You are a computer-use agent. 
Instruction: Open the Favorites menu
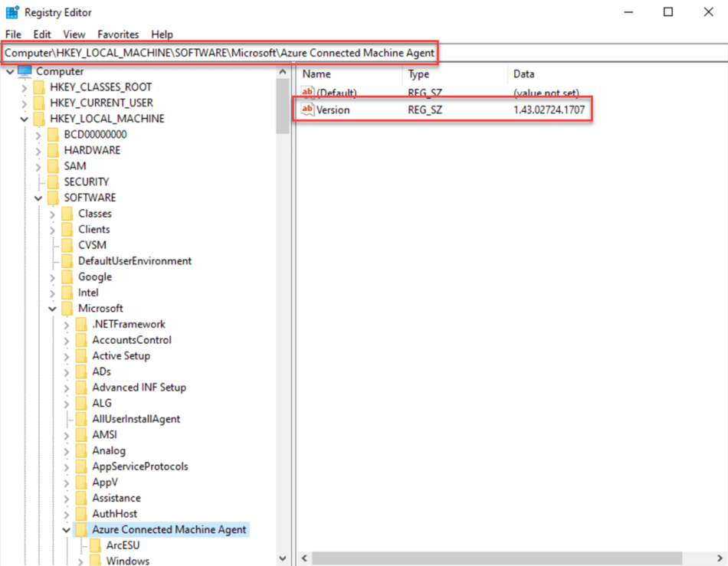[118, 34]
